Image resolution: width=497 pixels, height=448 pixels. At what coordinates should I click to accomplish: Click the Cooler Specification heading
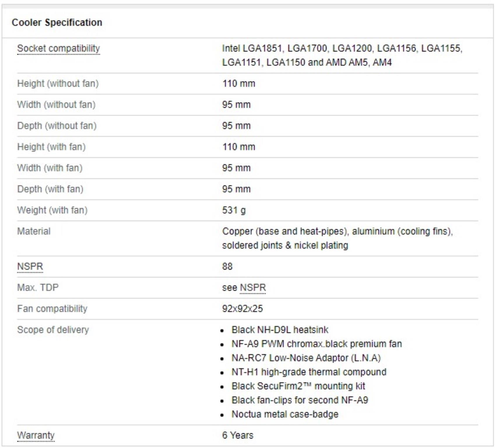[57, 22]
